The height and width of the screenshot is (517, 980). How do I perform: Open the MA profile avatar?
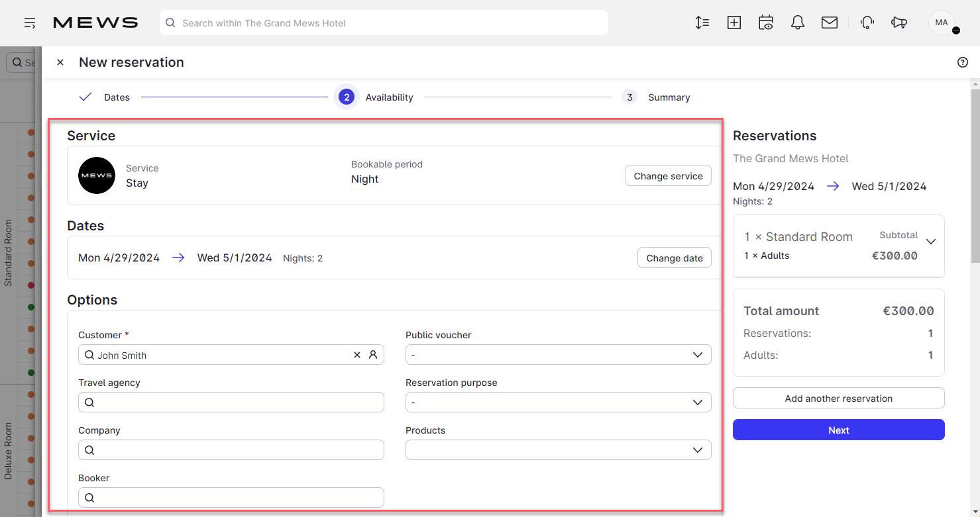coord(942,22)
